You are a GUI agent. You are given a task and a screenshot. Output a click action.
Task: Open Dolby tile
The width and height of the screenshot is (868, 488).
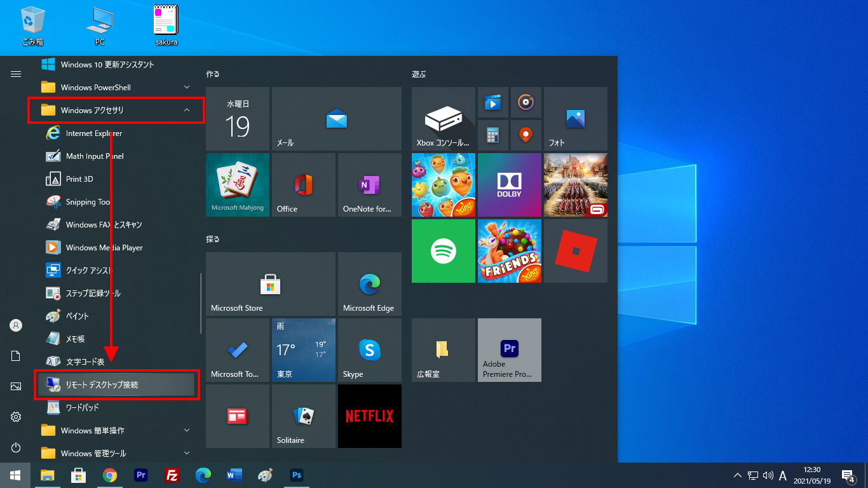[510, 185]
